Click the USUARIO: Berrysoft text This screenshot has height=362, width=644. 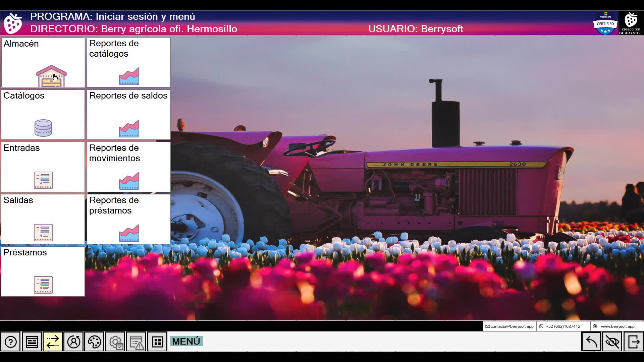coord(416,29)
